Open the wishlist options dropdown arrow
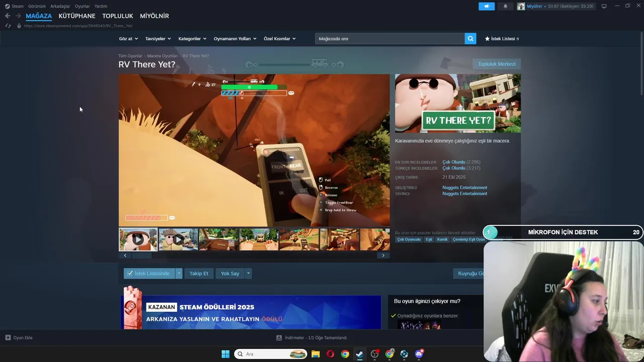The height and width of the screenshot is (362, 644). tap(179, 274)
